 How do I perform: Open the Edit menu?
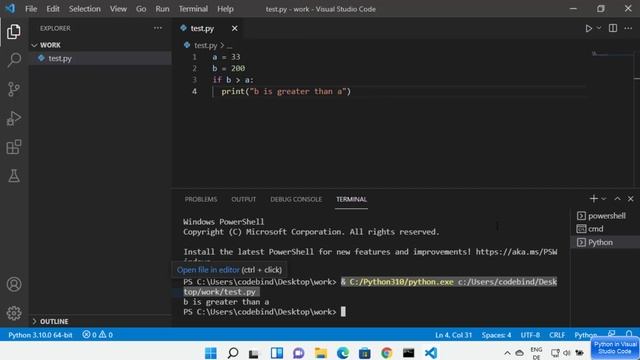53,9
